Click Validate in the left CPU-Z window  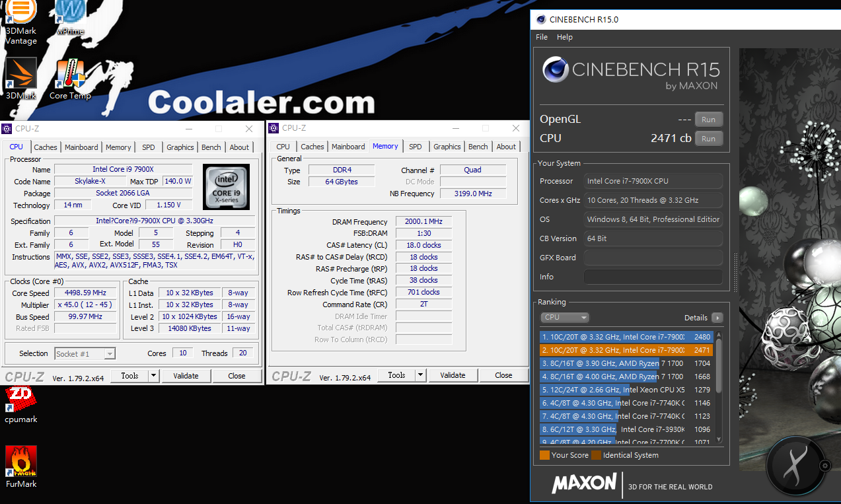tap(186, 376)
